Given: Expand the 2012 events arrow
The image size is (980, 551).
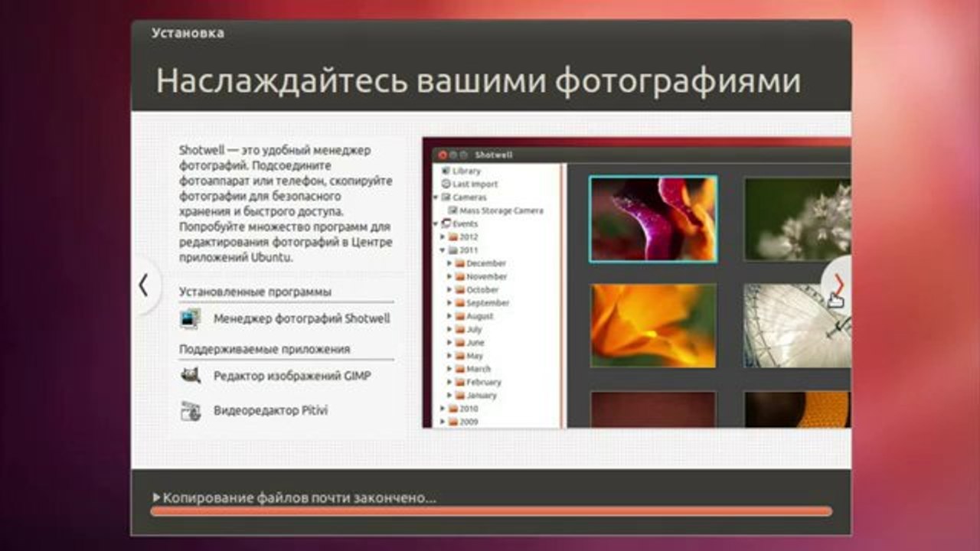Looking at the screenshot, I should coord(443,237).
